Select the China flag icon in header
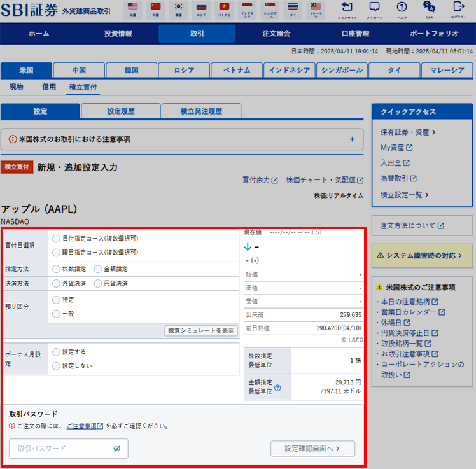476x469 pixels. pyautogui.click(x=155, y=10)
